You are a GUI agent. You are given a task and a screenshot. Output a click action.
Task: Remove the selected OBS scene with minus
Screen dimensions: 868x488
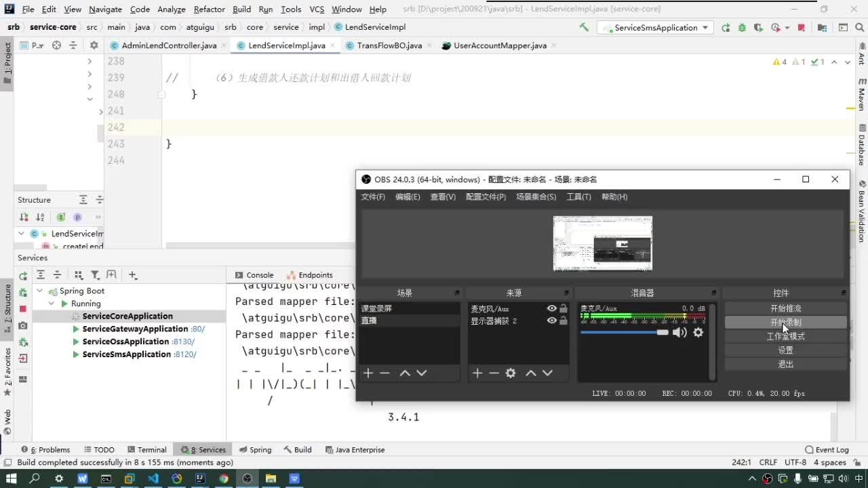[x=384, y=373]
